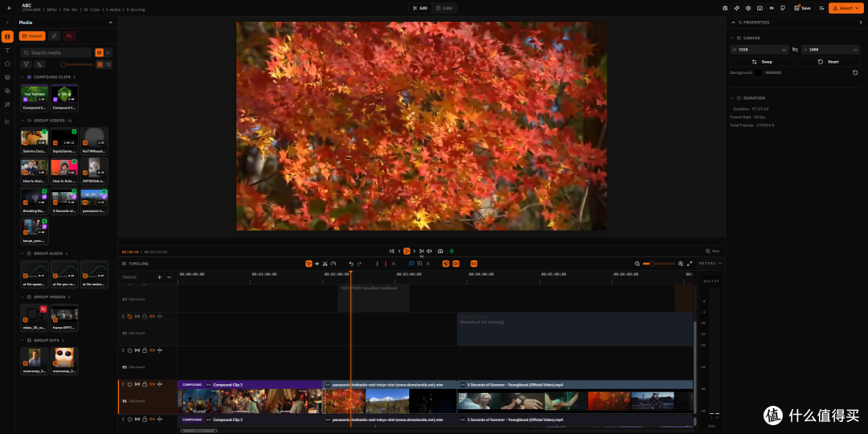The image size is (868, 434).
Task: Add a track with the plus icon
Action: (x=159, y=276)
